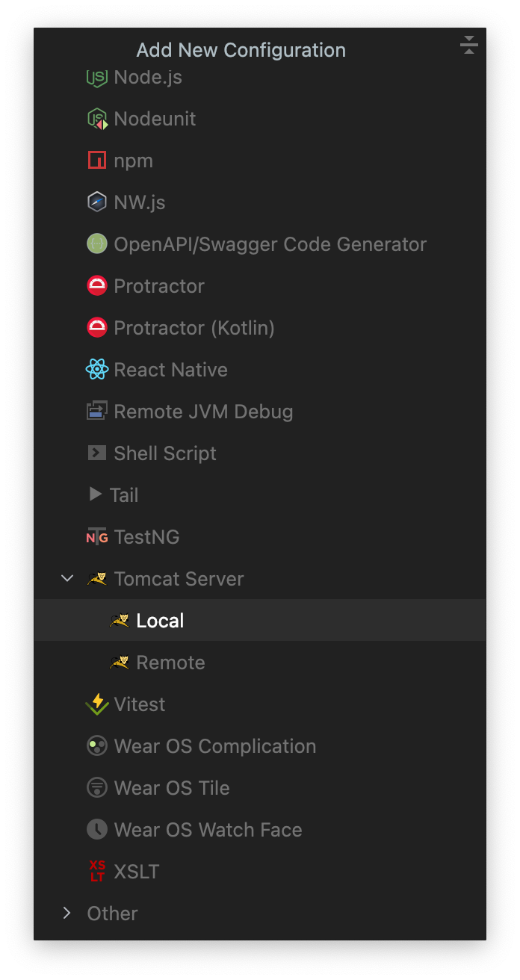520x980 pixels.
Task: Click the Shell Script terminal icon
Action: pos(97,453)
